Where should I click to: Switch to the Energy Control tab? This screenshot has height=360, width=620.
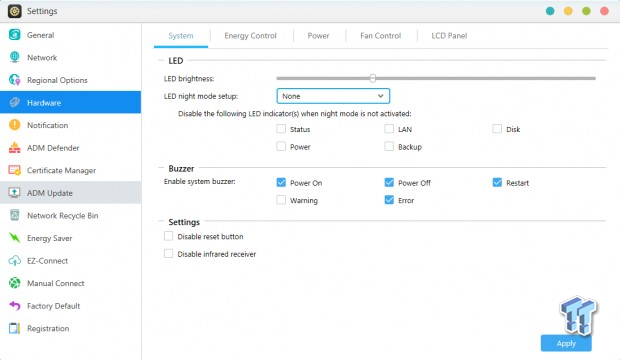[x=250, y=36]
